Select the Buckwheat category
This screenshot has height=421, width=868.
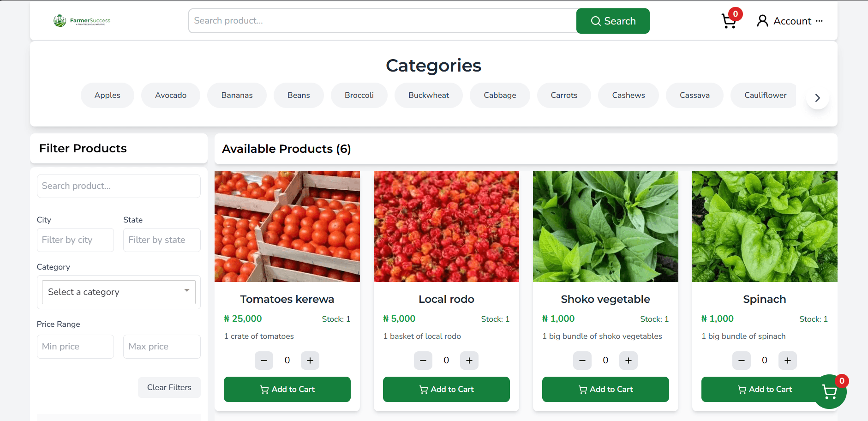point(428,95)
